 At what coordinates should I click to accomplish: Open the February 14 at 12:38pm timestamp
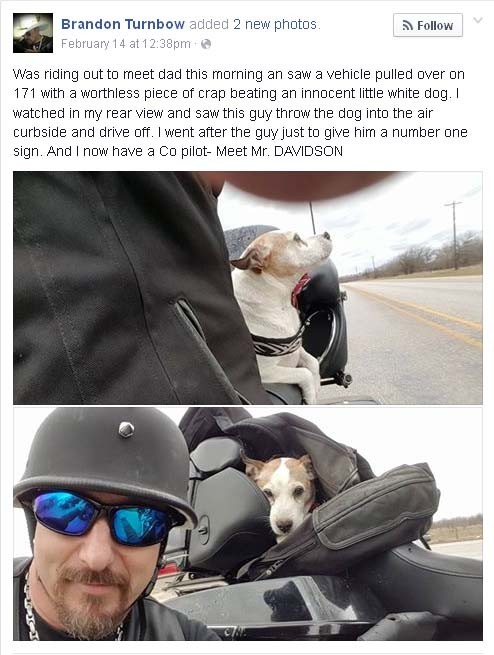point(126,43)
